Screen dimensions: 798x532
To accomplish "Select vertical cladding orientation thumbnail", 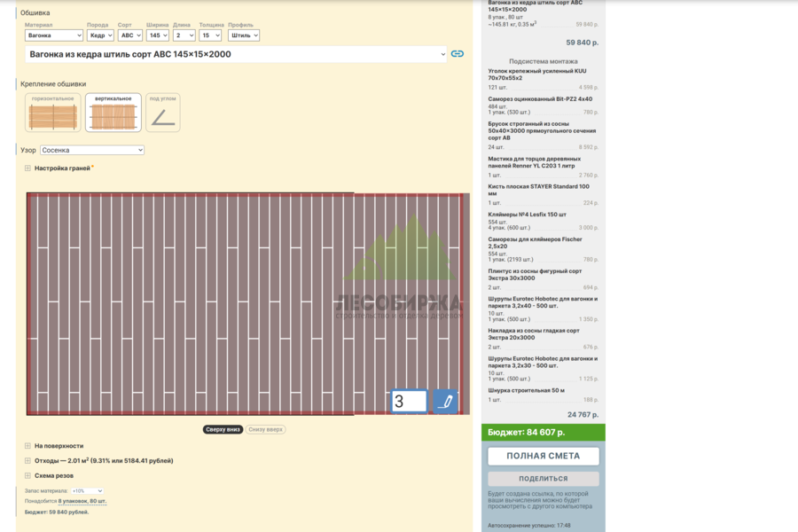I will [x=113, y=113].
